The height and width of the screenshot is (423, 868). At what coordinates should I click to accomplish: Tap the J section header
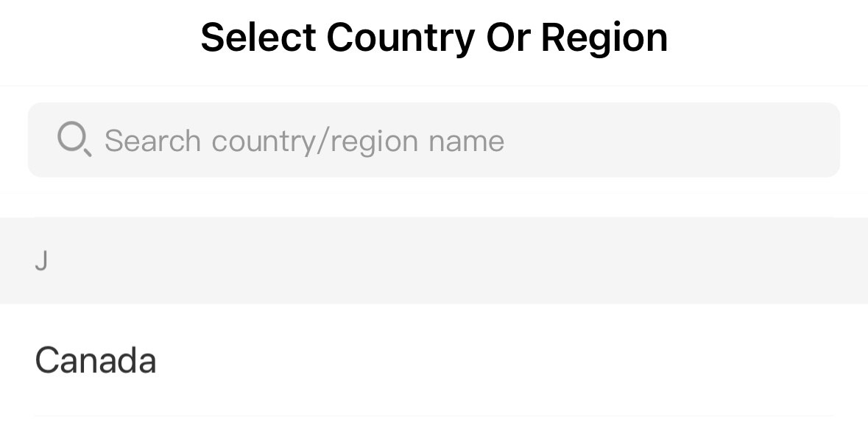pyautogui.click(x=434, y=261)
